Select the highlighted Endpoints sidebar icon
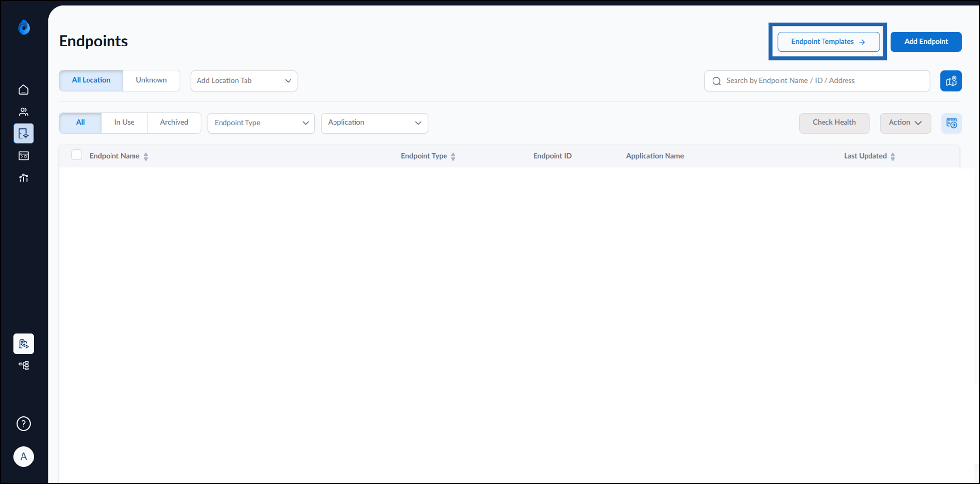Viewport: 980px width, 484px height. pyautogui.click(x=23, y=134)
